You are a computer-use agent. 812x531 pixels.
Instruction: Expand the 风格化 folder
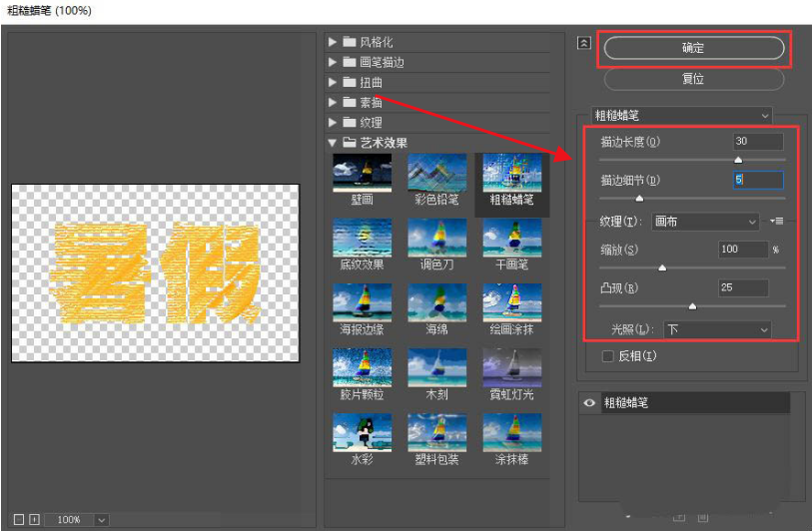[x=333, y=42]
